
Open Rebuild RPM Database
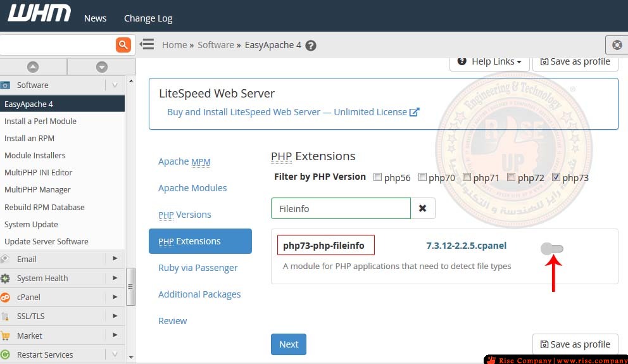pyautogui.click(x=44, y=207)
